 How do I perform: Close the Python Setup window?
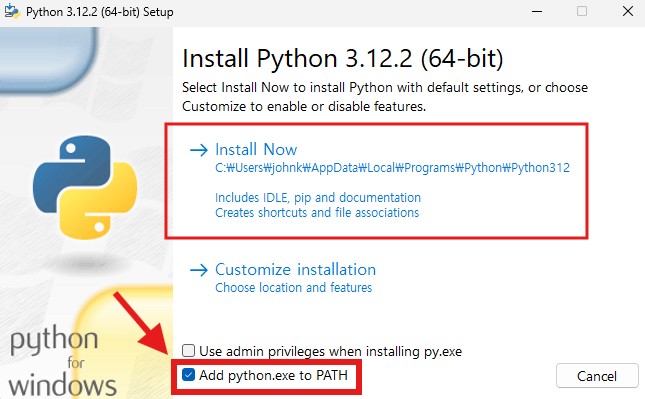(x=628, y=12)
